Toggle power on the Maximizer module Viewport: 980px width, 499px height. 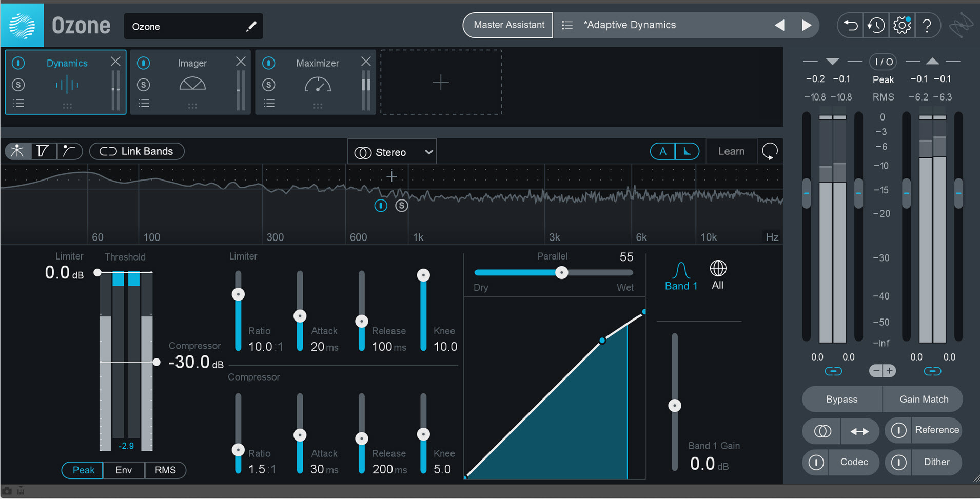(x=269, y=63)
